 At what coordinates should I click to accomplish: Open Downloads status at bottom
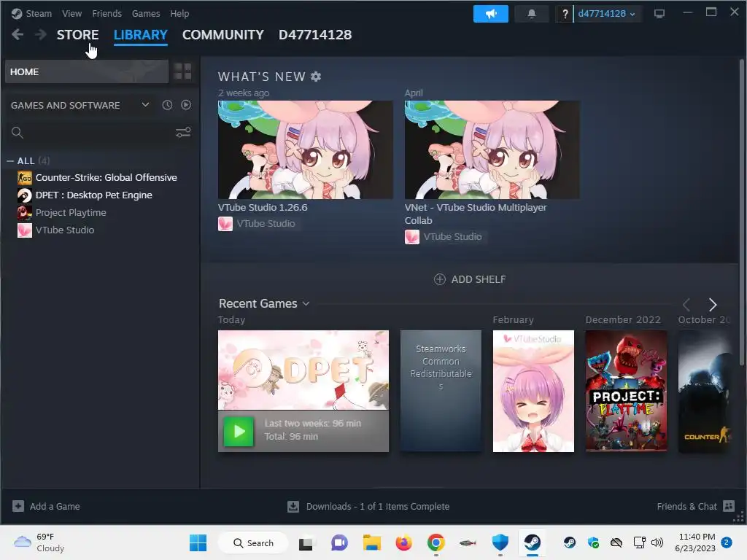click(x=368, y=506)
